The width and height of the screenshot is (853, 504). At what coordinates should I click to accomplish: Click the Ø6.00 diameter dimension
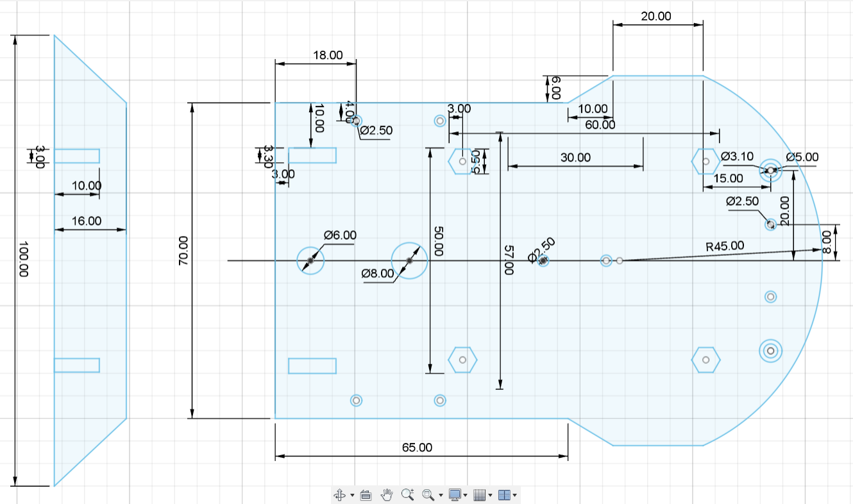[x=340, y=235]
